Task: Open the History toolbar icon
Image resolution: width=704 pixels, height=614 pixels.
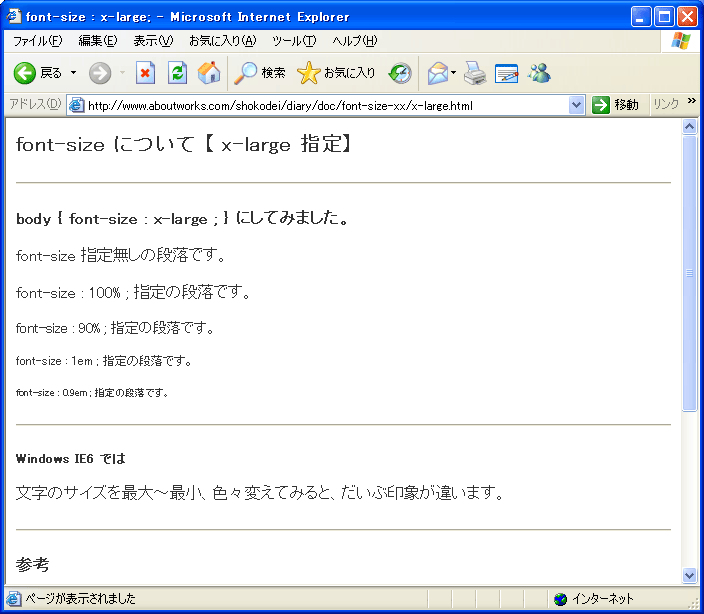Action: (400, 73)
